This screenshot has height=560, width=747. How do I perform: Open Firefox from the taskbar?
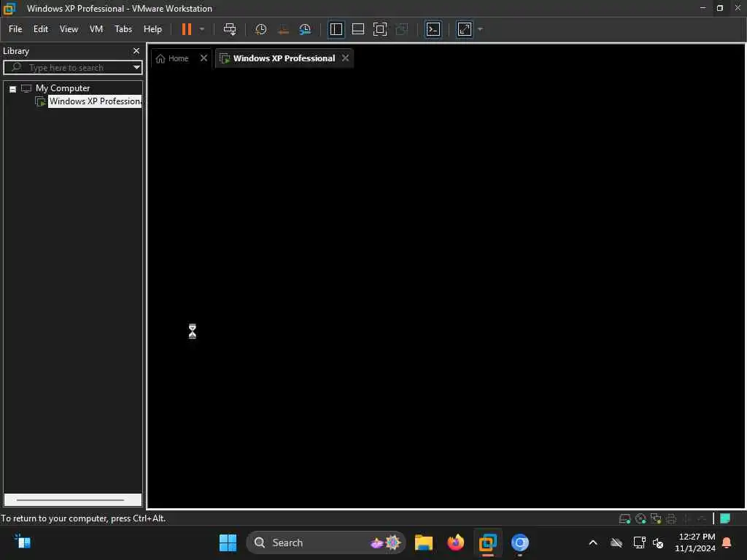point(456,542)
